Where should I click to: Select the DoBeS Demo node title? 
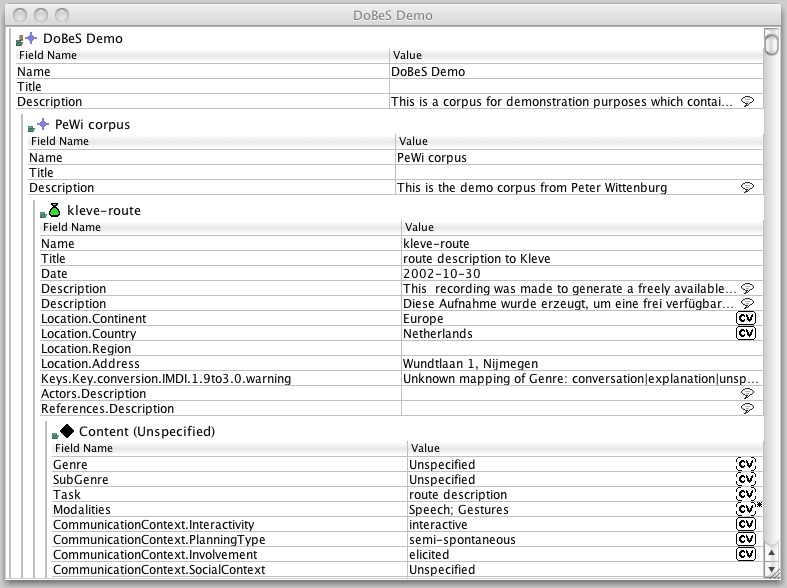tap(83, 39)
